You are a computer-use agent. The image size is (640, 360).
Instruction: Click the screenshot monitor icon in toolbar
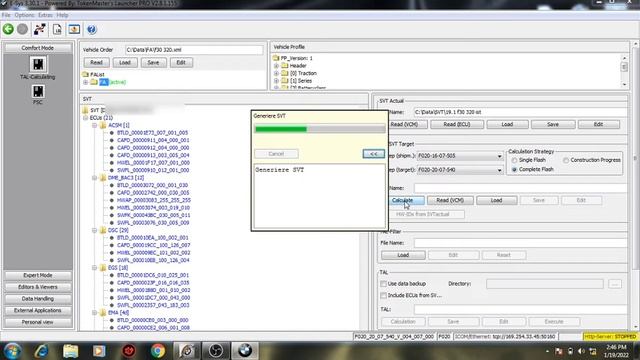coord(74,29)
